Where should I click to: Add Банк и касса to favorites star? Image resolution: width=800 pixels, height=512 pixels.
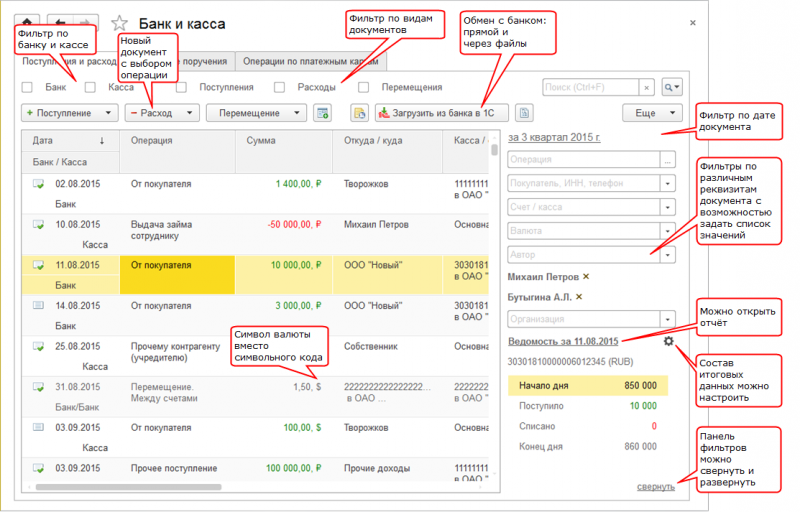[120, 24]
